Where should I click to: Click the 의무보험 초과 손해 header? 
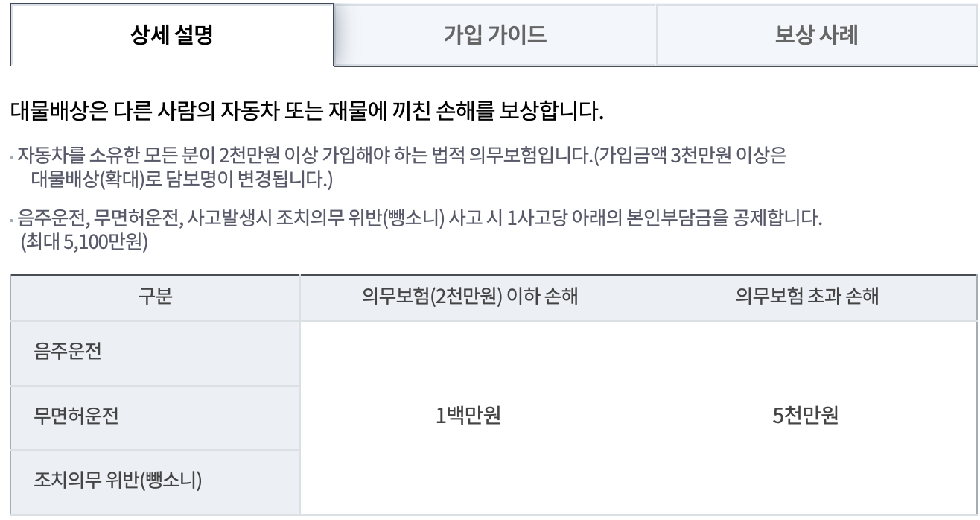tap(806, 297)
